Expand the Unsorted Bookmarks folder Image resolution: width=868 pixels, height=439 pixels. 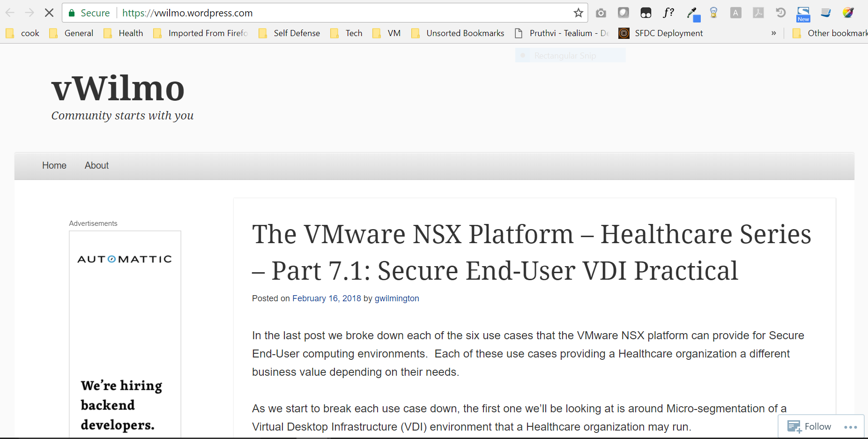458,33
